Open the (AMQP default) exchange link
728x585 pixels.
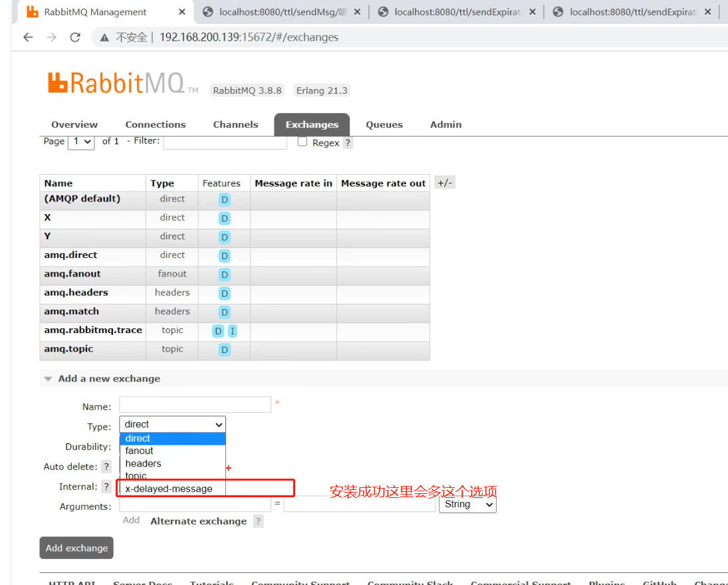(x=82, y=199)
